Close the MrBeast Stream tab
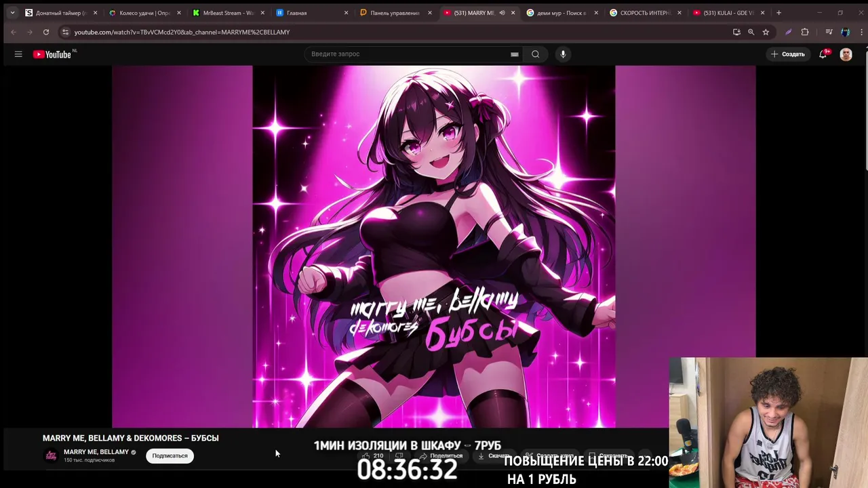The width and height of the screenshot is (868, 488). tap(262, 13)
